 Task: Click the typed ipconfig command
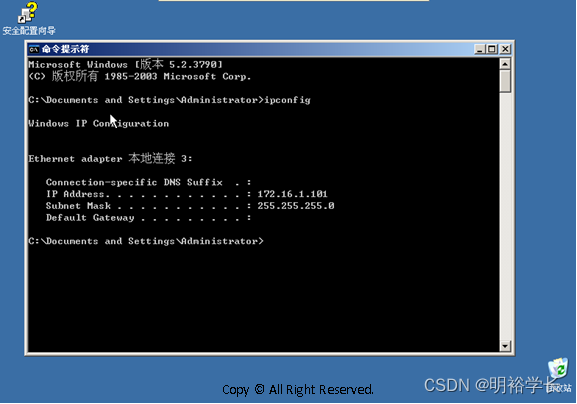[x=287, y=100]
